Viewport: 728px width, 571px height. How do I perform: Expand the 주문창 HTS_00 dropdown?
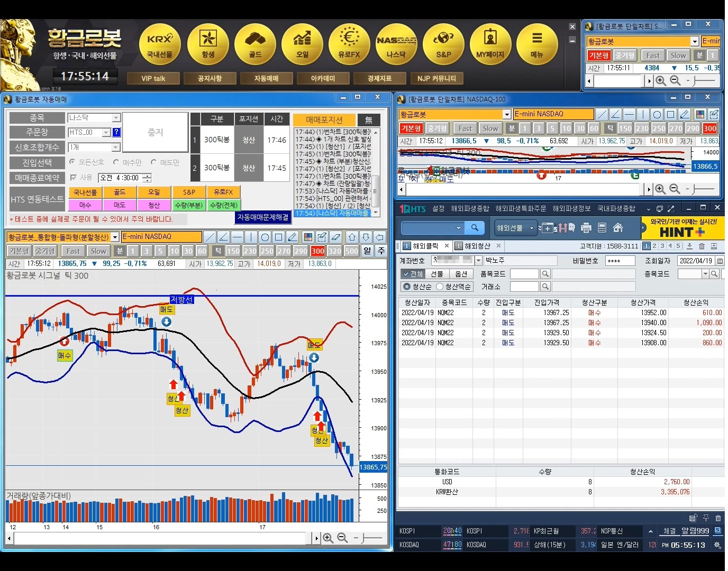coord(106,132)
